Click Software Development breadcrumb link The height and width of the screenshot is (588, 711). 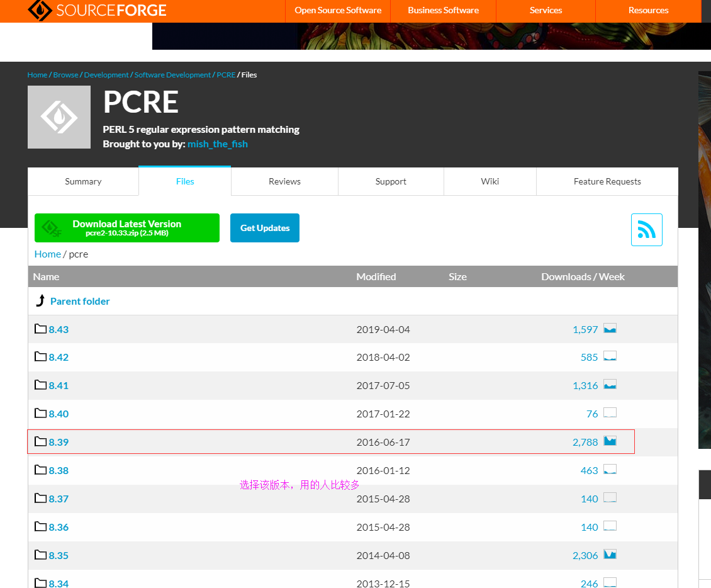[x=172, y=75]
